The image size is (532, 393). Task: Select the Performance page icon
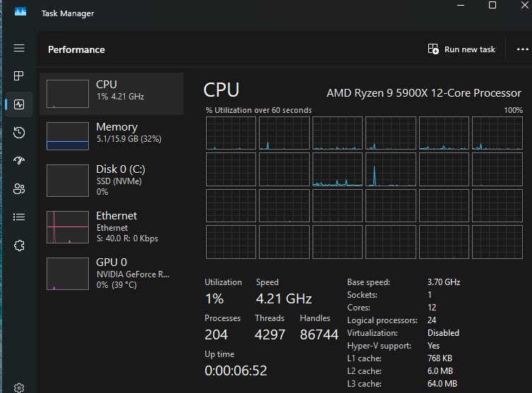19,104
